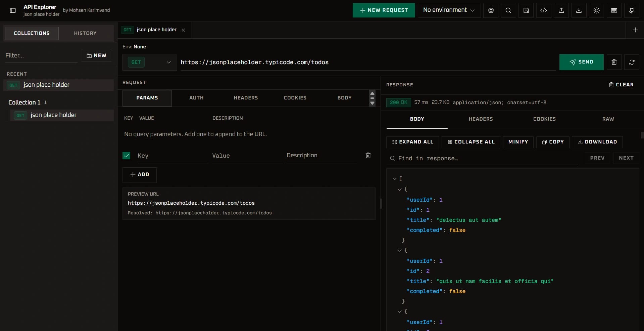644x331 pixels.
Task: Clear the response with Clear button
Action: coord(621,85)
